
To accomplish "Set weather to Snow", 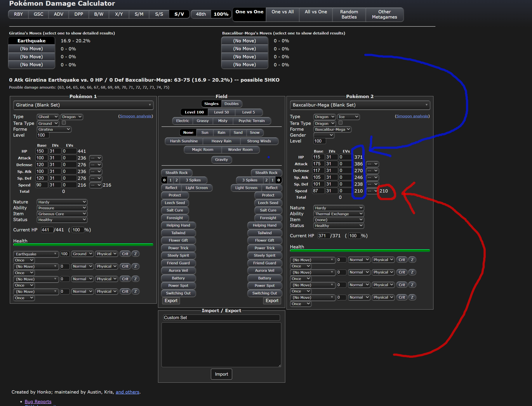I will pyautogui.click(x=254, y=132).
